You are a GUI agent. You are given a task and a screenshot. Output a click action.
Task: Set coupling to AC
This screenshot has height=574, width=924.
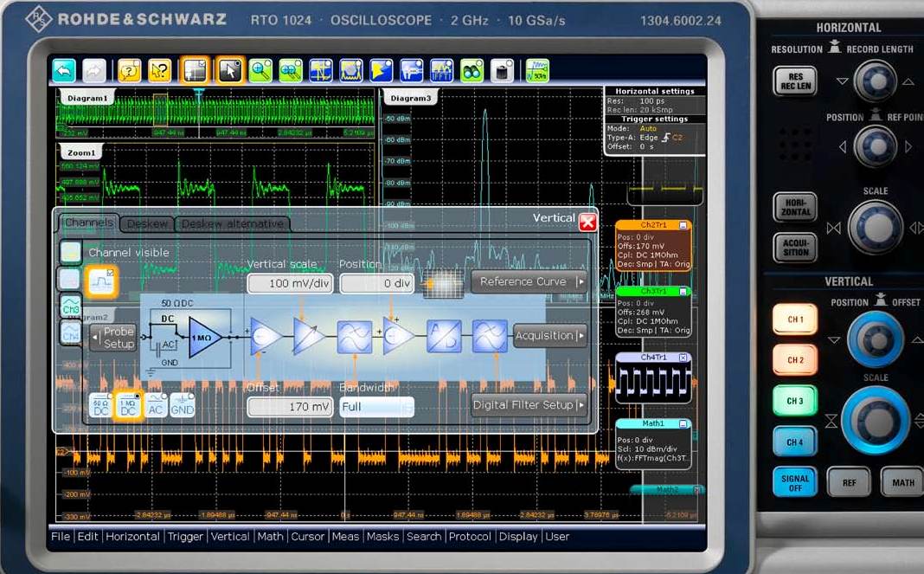156,406
